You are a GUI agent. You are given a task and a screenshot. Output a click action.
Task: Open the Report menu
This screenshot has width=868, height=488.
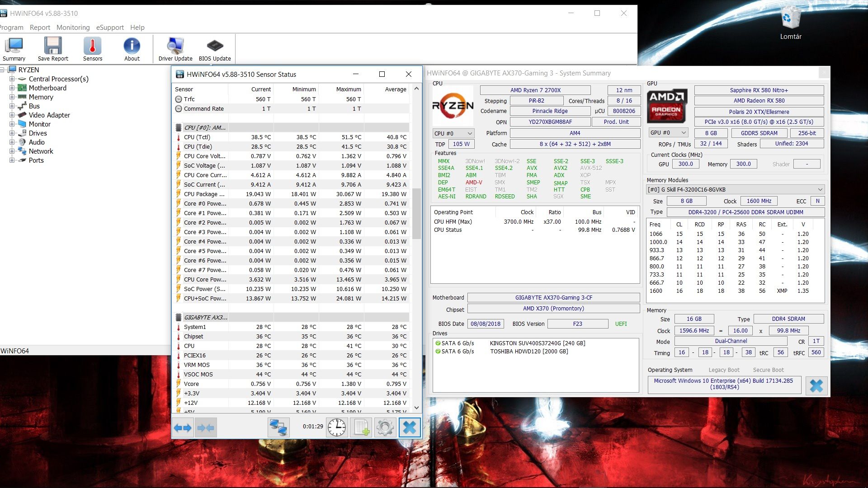click(40, 27)
